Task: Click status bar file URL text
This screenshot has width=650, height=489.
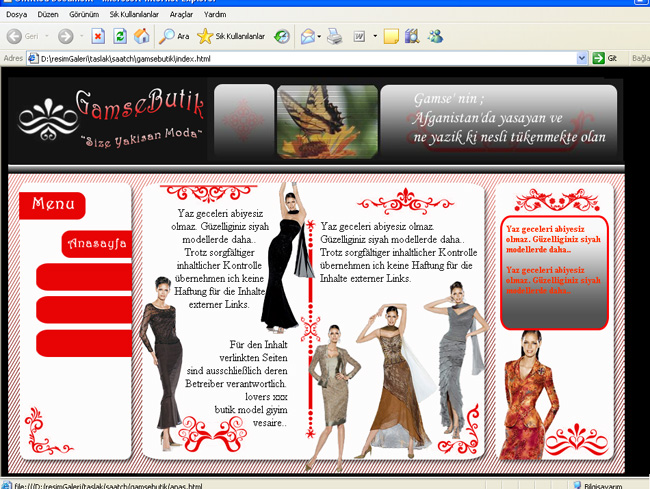Action: coord(108,486)
